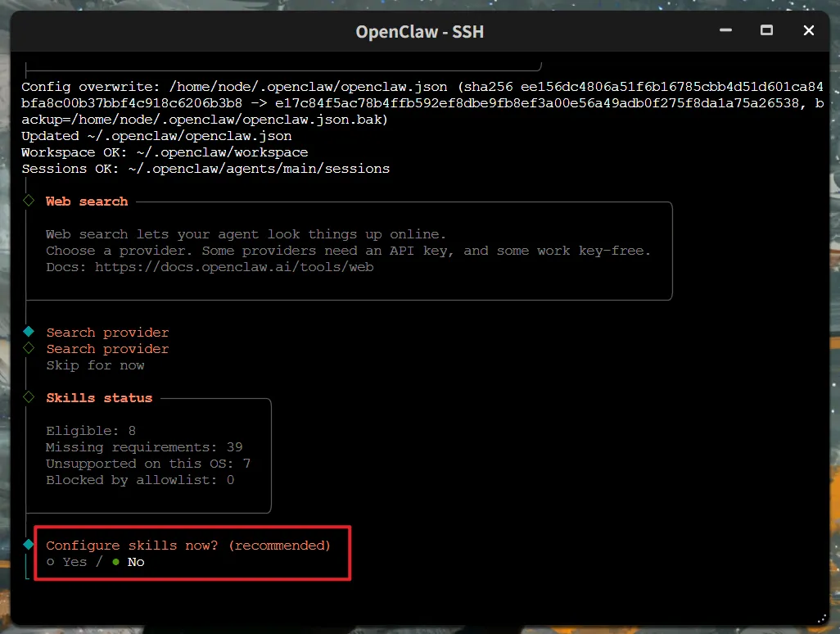Click 'Updated ~/.openclaw/openclaw.json' line
The image size is (840, 634).
156,136
